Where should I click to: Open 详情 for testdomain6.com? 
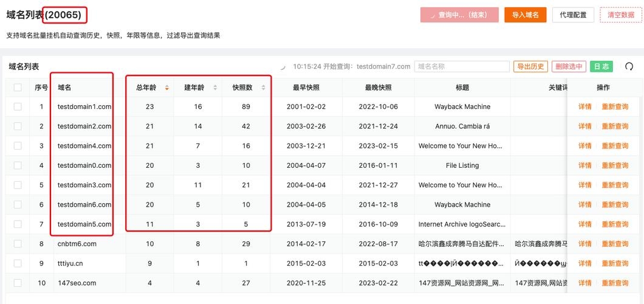pyautogui.click(x=585, y=204)
